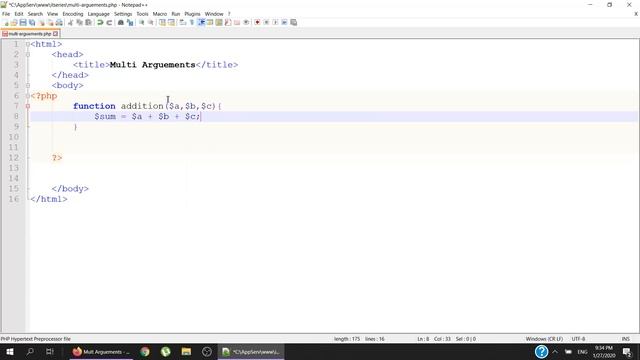640x360 pixels.
Task: Click the Ln : 8 Col : 33 status field
Action: tap(434, 339)
